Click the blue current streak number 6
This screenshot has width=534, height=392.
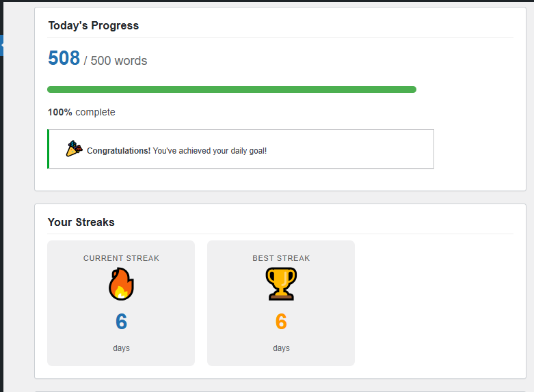[121, 322]
